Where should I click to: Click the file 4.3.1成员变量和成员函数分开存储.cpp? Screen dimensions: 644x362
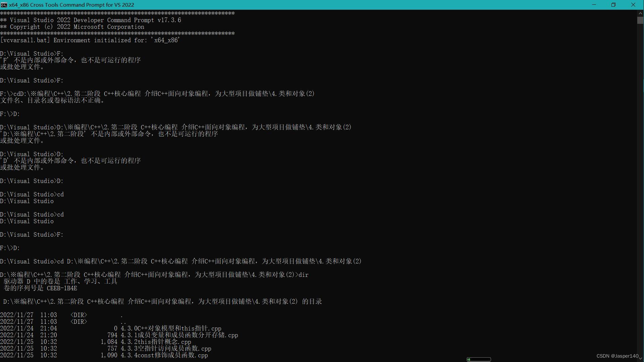[x=179, y=335]
